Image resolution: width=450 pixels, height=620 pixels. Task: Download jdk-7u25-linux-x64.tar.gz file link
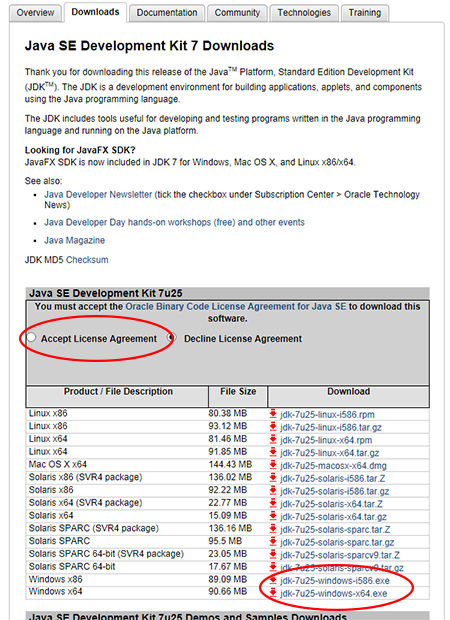pos(330,453)
